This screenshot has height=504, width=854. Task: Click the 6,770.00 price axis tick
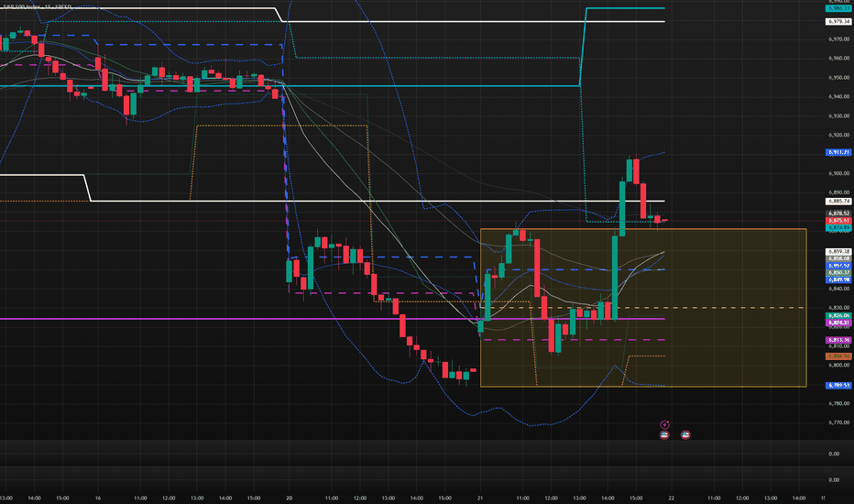click(x=838, y=422)
